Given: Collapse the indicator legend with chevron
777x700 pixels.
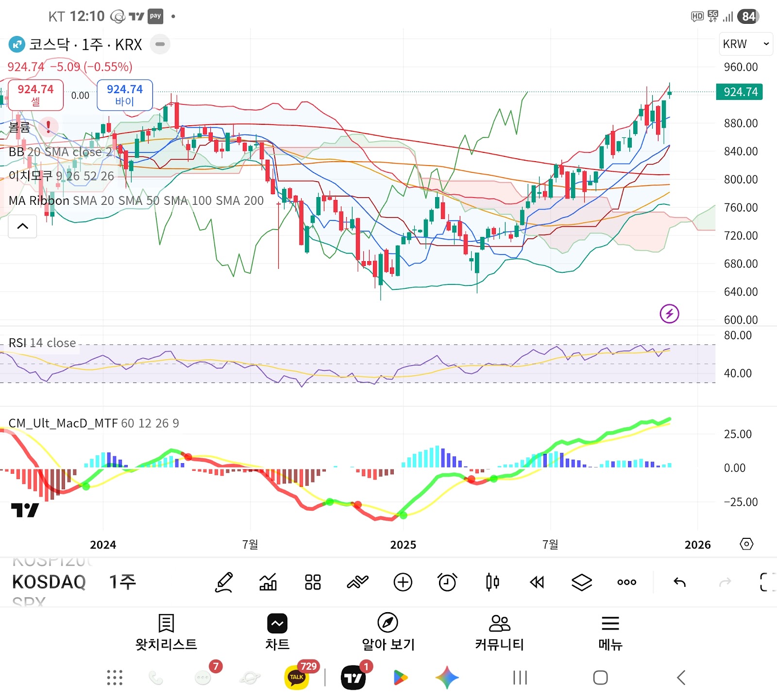Looking at the screenshot, I should (x=22, y=226).
